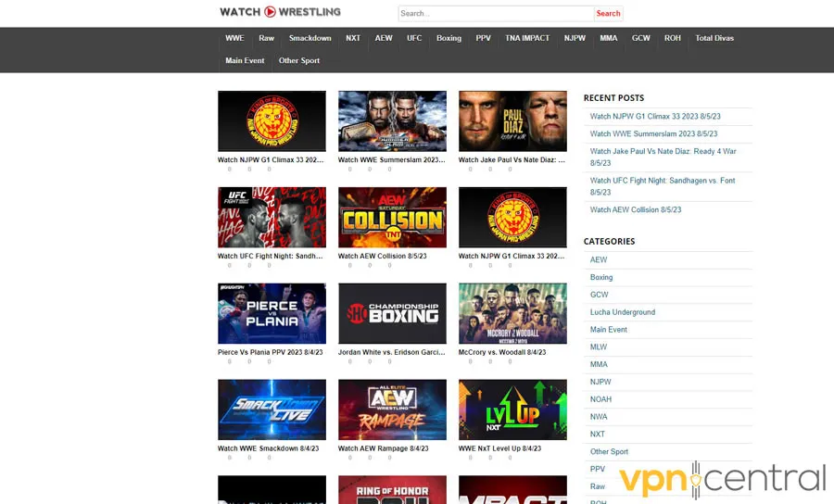This screenshot has width=834, height=504.
Task: Browse the Boxing category in sidebar
Action: tap(601, 277)
